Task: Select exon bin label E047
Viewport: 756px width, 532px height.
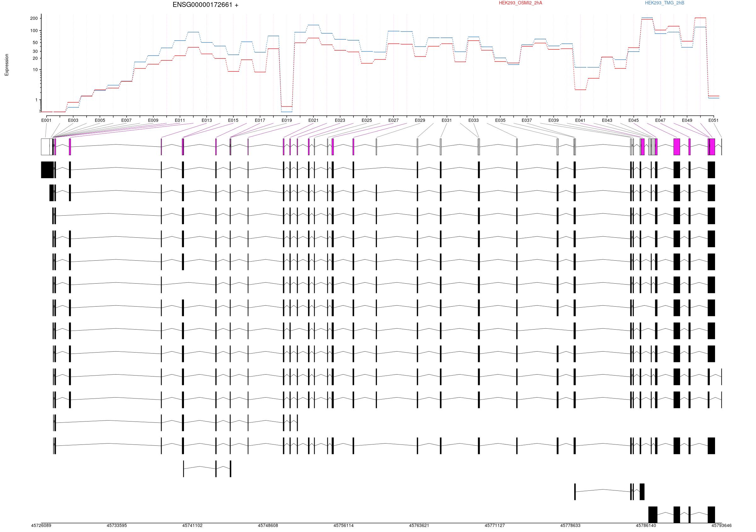Action: tap(660, 121)
